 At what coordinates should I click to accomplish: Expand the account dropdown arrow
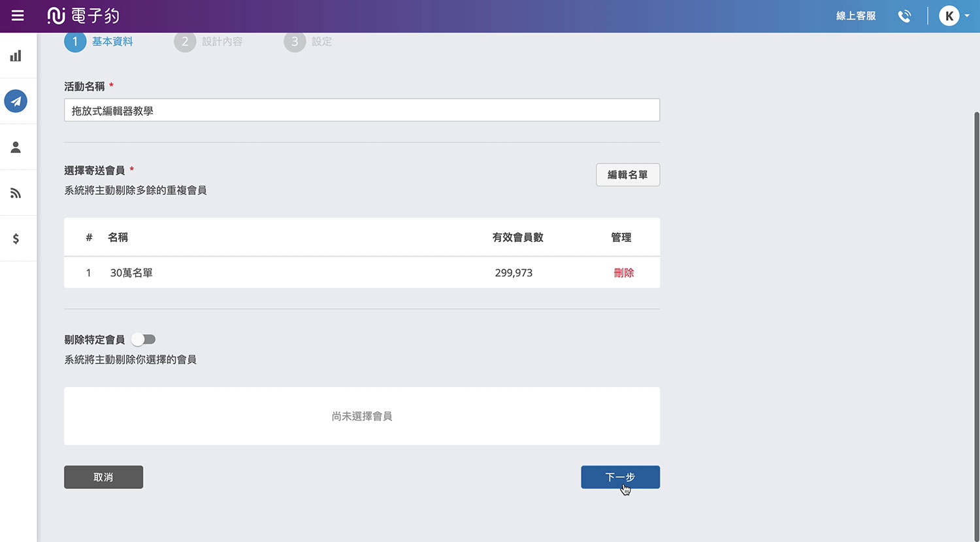[x=967, y=16]
